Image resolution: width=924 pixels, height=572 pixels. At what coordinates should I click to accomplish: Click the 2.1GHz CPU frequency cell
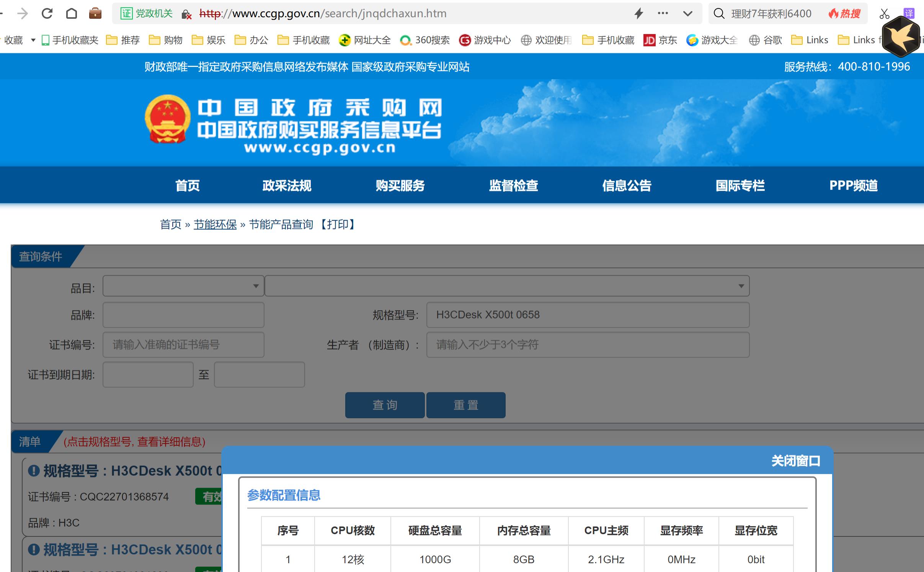tap(606, 559)
